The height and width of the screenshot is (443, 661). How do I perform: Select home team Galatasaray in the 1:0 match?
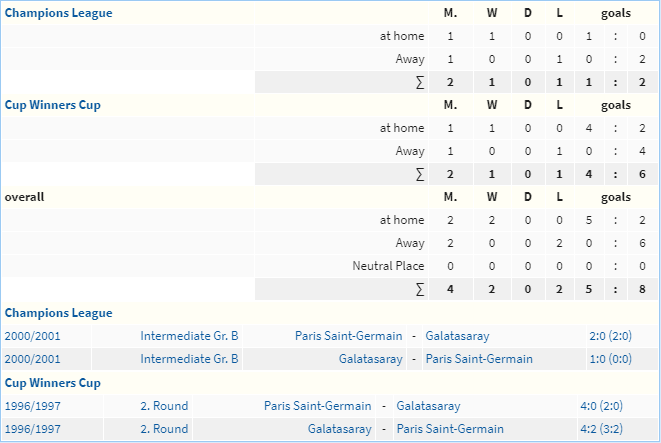[x=371, y=359]
